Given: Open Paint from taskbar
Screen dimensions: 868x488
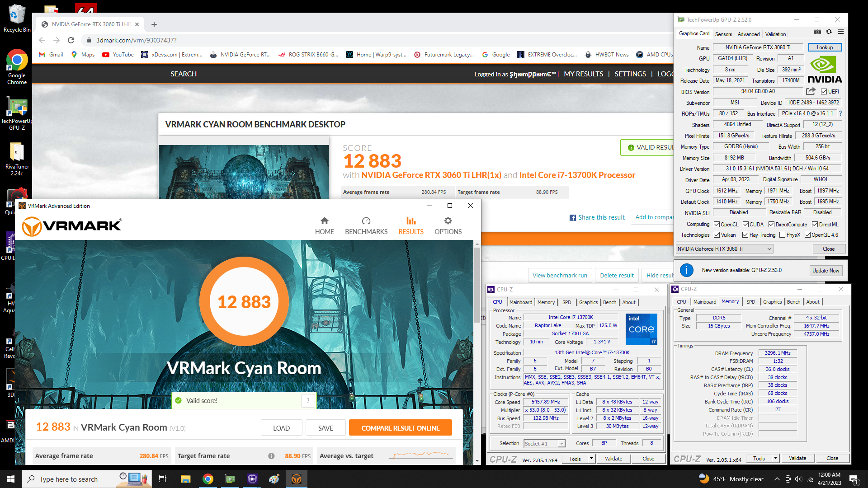Looking at the screenshot, I should click(x=274, y=479).
